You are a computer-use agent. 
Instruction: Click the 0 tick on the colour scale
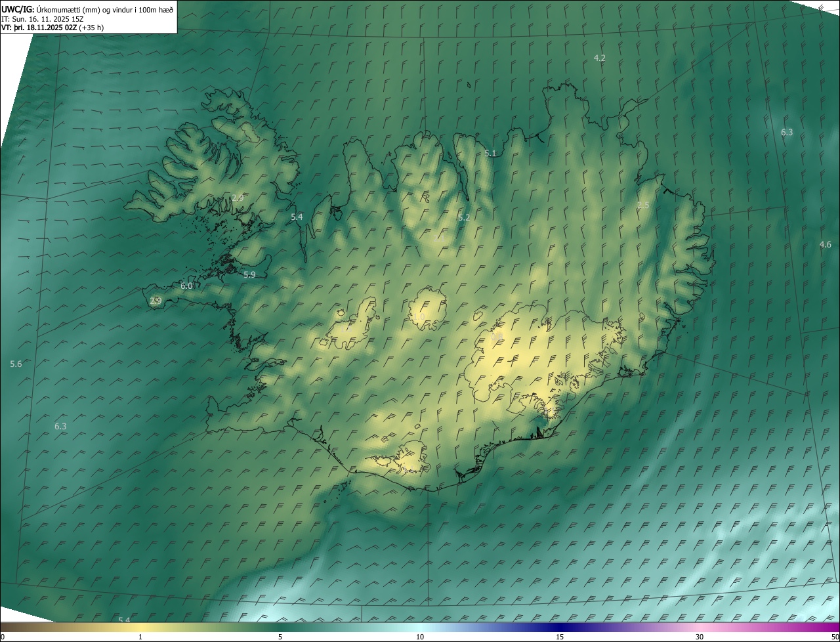click(x=3, y=637)
